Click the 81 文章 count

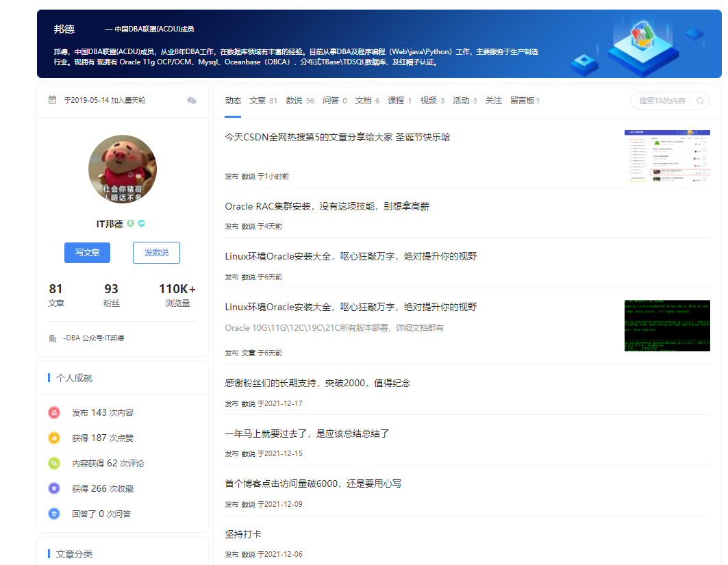coord(55,295)
